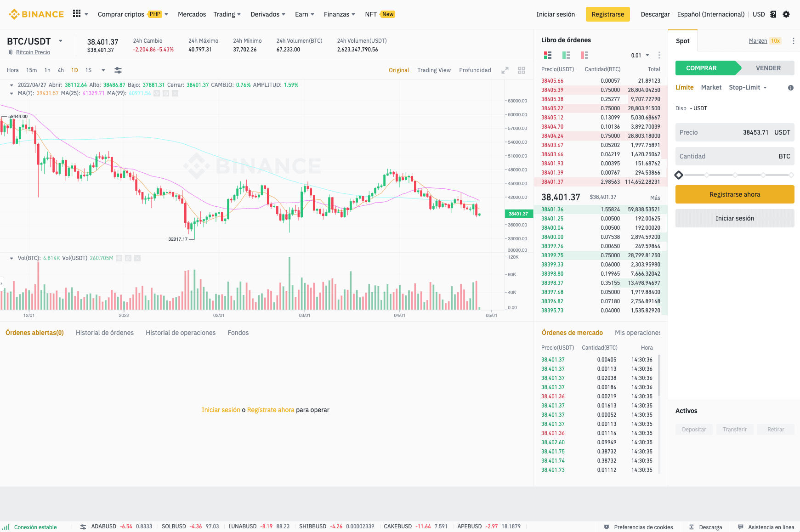The width and height of the screenshot is (800, 532).
Task: Click the Cantidad BTC input field
Action: coord(735,156)
